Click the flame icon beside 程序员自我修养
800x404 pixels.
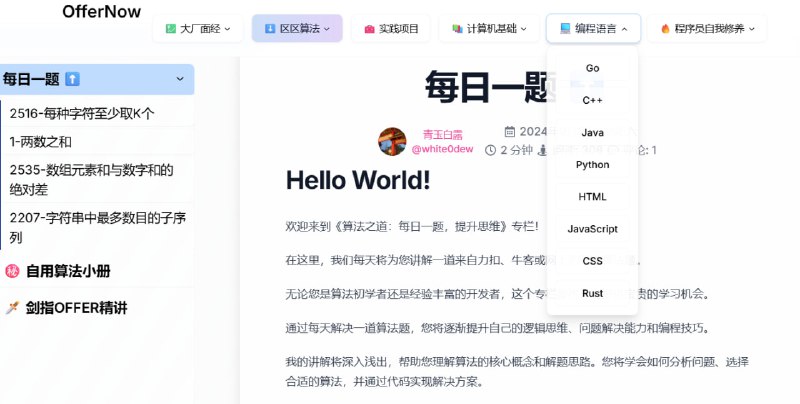click(x=665, y=29)
